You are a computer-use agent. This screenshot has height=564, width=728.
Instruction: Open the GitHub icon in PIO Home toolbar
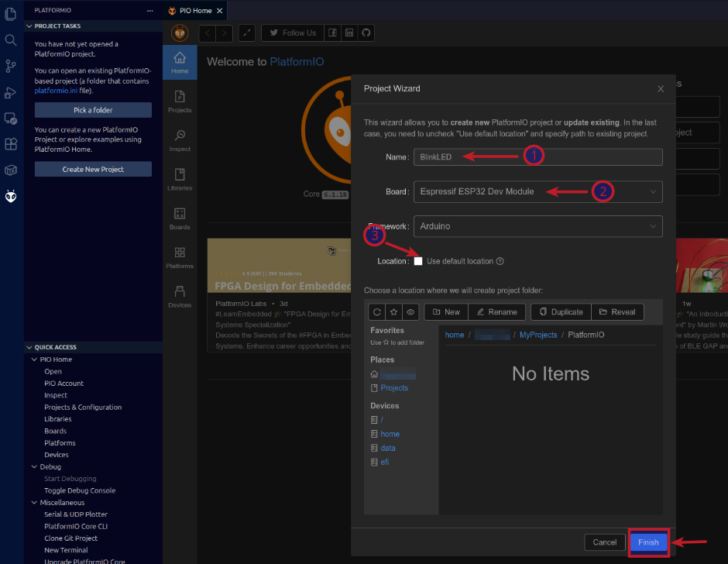coord(365,33)
